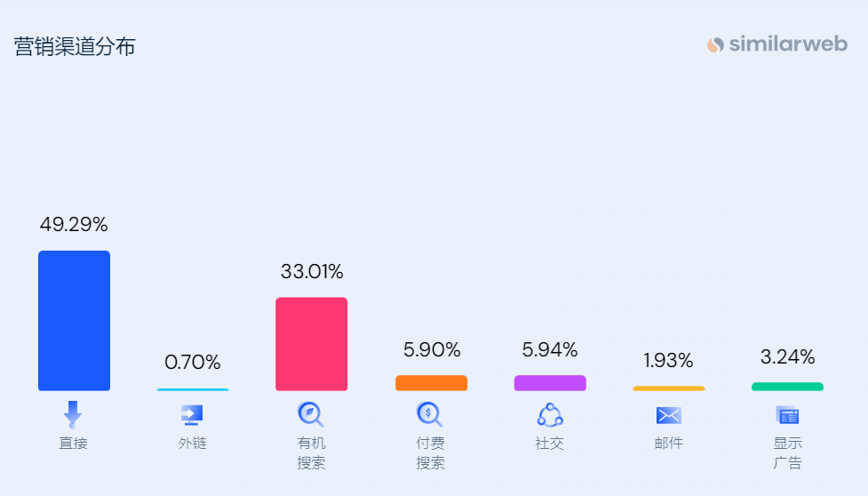
Task: Click the Email (邮件) envelope icon
Action: pos(668,415)
